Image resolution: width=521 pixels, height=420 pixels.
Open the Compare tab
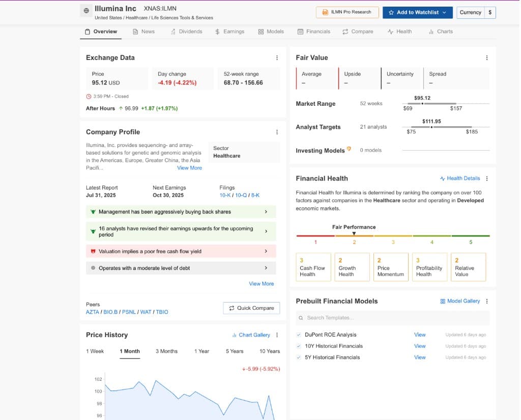tap(358, 32)
